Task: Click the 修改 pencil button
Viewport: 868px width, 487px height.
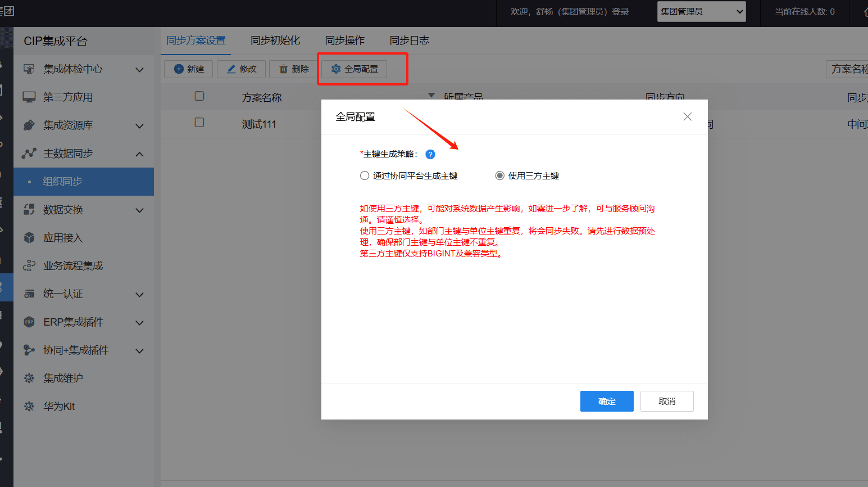Action: tap(242, 69)
